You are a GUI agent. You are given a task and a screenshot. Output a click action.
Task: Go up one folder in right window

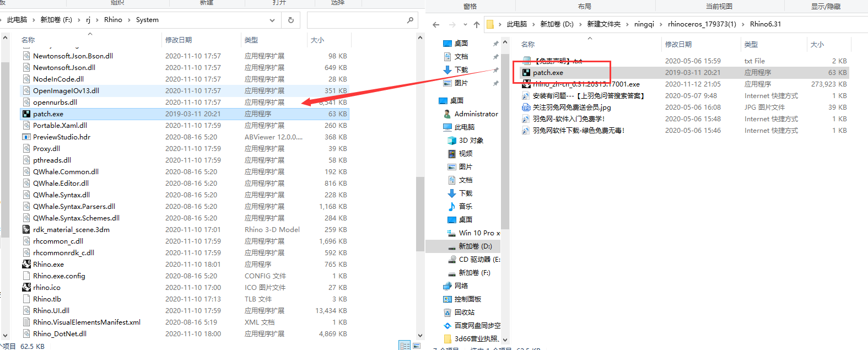[477, 24]
